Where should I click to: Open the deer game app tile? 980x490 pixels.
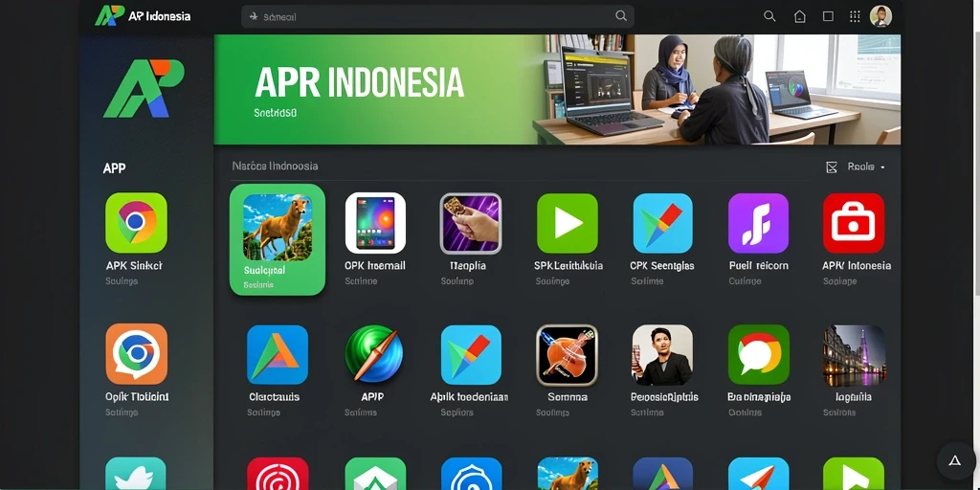click(278, 239)
